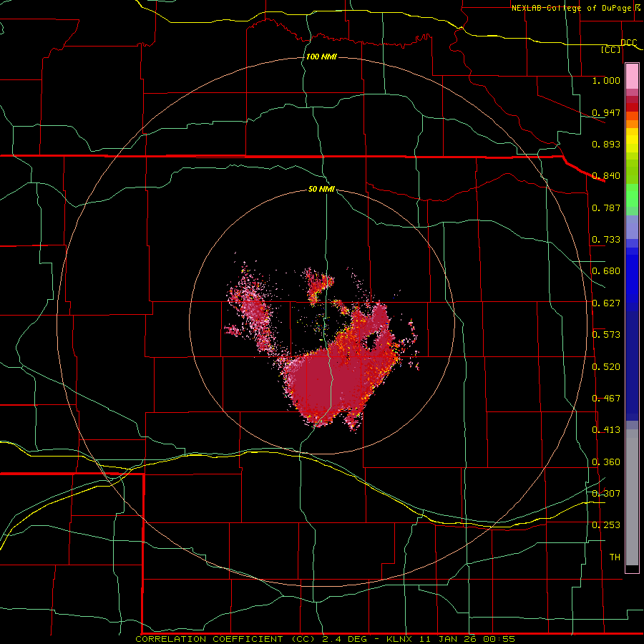Click the 100 NMI range ring label

pos(321,57)
